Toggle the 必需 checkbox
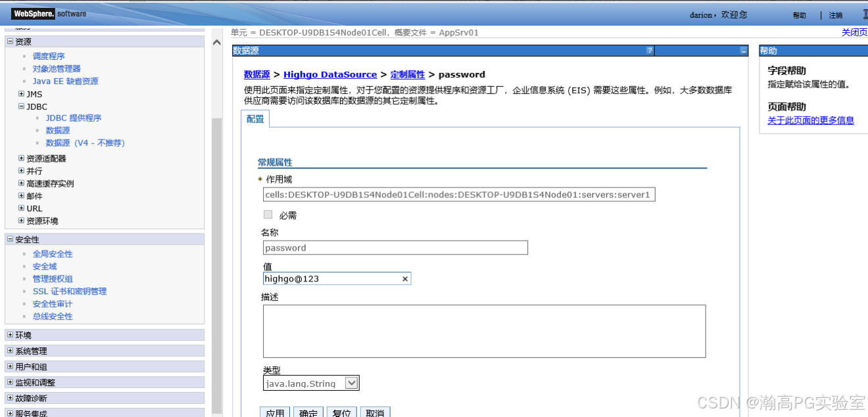The image size is (868, 417). pos(268,214)
